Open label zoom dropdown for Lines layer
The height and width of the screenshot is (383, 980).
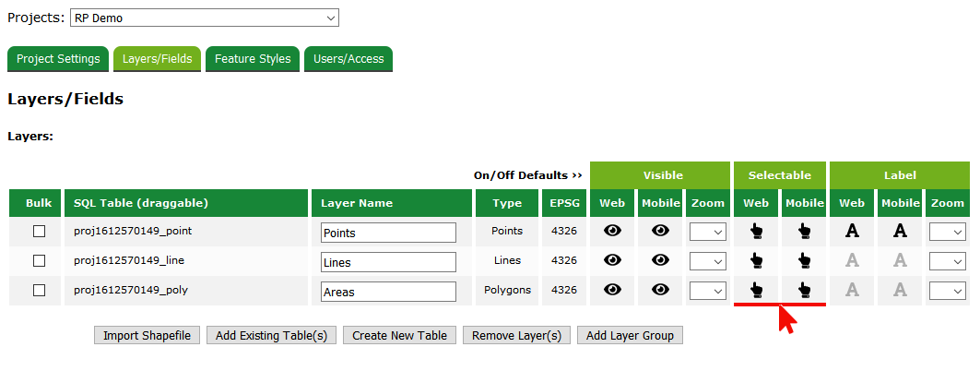pos(947,261)
